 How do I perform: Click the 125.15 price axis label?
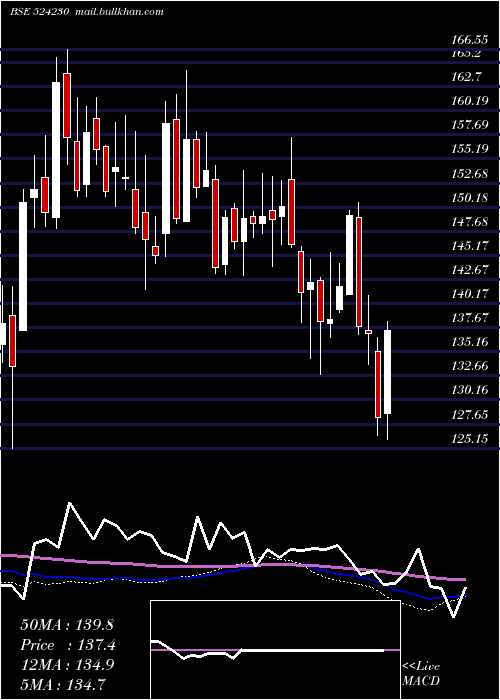point(469,439)
